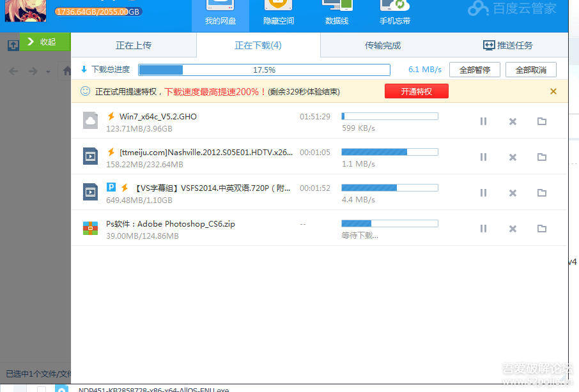
Task: Click the 158.22MB/232.64MB size text
Action: (144, 165)
